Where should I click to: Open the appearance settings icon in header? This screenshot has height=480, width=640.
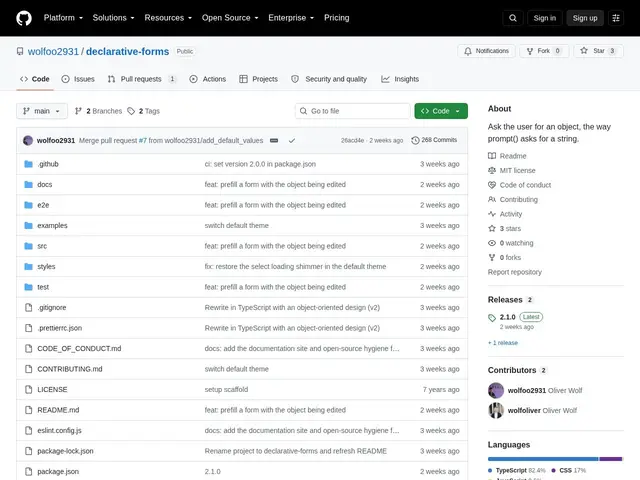[616, 18]
